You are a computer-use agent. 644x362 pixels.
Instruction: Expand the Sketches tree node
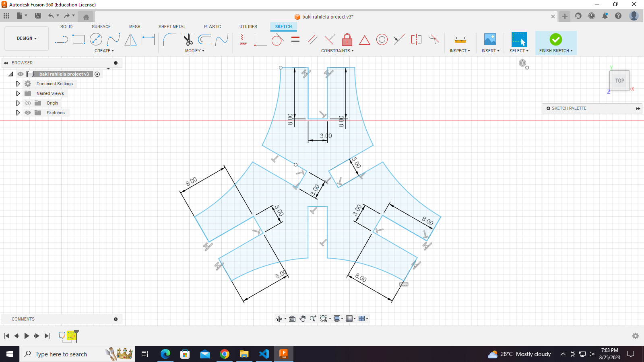[18, 113]
